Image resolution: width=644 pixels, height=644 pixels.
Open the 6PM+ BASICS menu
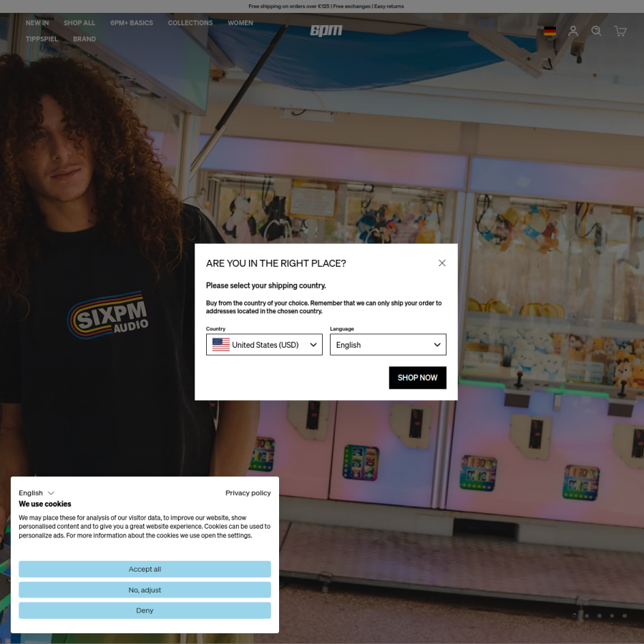[132, 23]
